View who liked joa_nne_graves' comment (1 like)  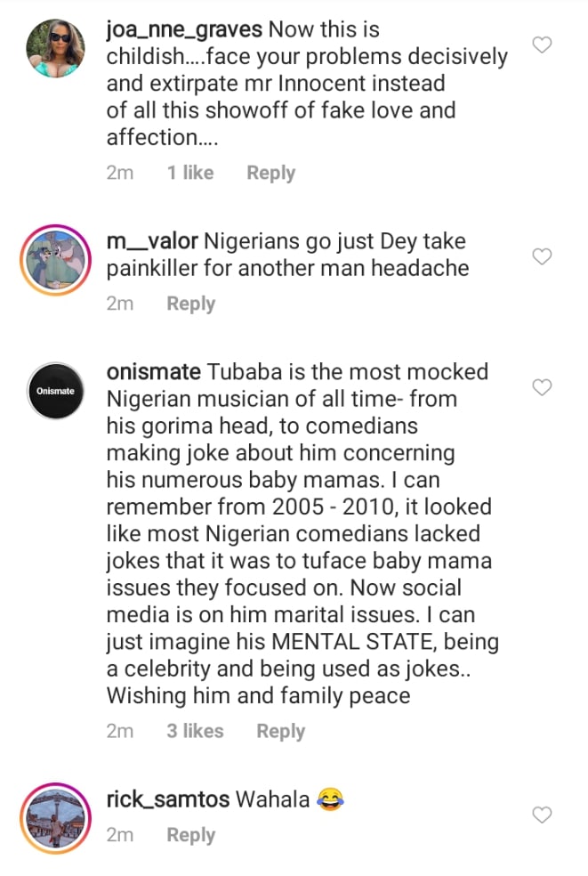(x=190, y=173)
